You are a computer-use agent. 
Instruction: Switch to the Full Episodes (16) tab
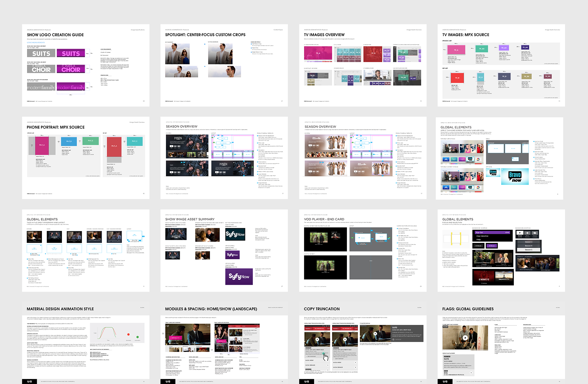pos(318,328)
